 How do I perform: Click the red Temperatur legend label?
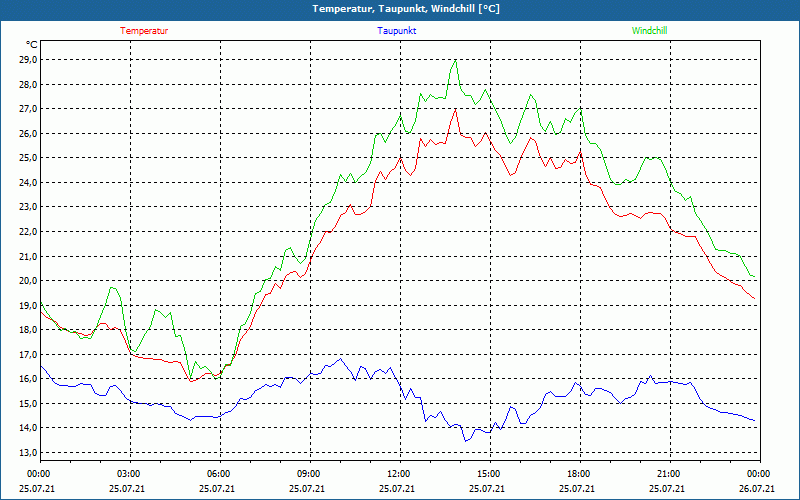coord(144,31)
